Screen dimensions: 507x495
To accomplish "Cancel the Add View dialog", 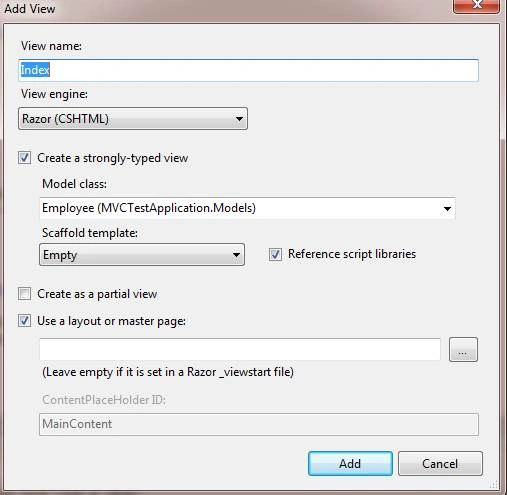I will pyautogui.click(x=440, y=464).
